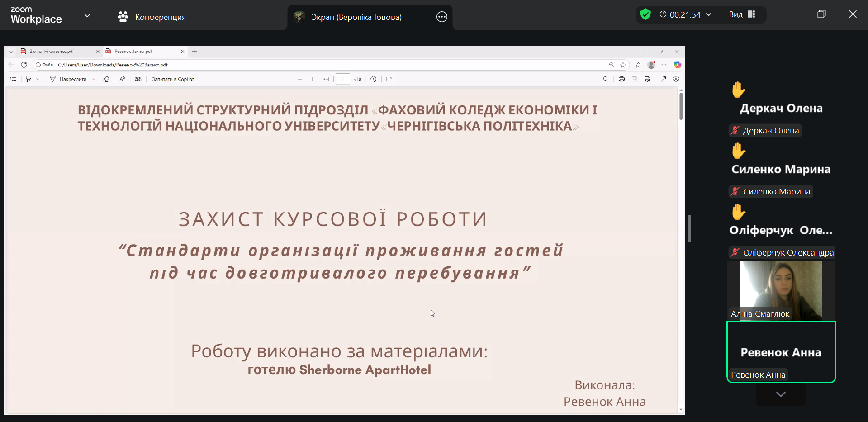Open the Вид layout menu
Image resolution: width=868 pixels, height=422 pixels.
tap(742, 14)
